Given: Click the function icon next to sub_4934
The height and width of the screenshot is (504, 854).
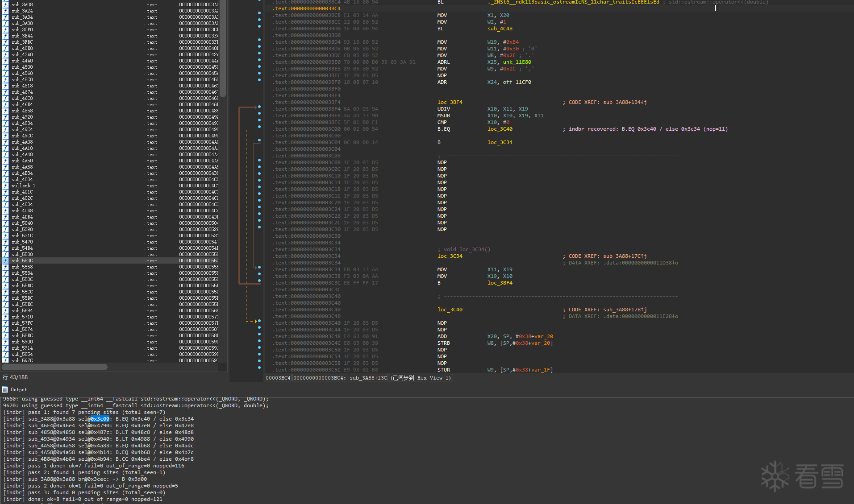Looking at the screenshot, I should coord(6,123).
